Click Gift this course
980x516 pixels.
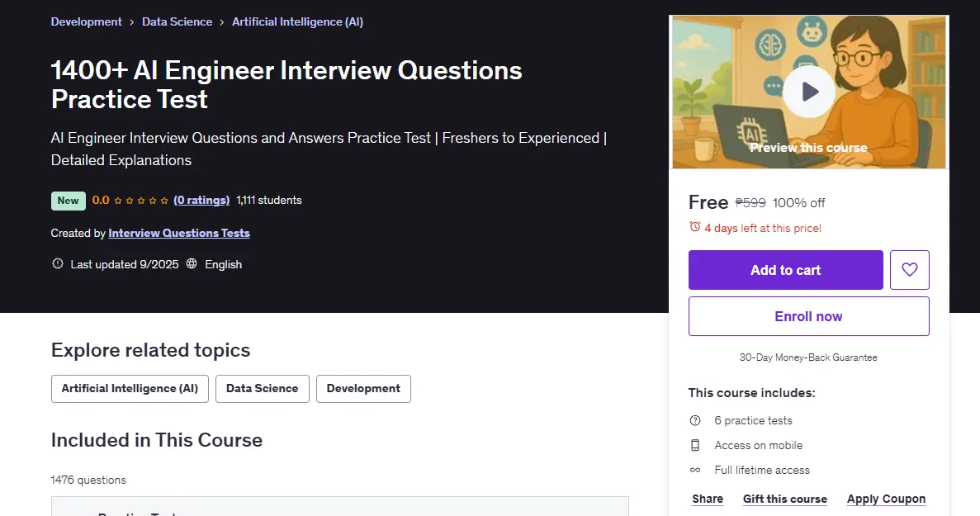(785, 499)
